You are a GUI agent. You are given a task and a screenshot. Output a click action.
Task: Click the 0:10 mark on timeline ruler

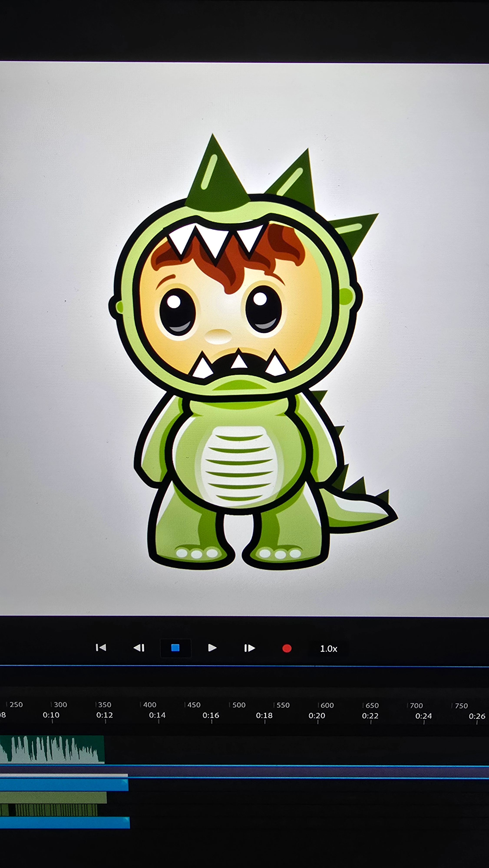coord(51,715)
